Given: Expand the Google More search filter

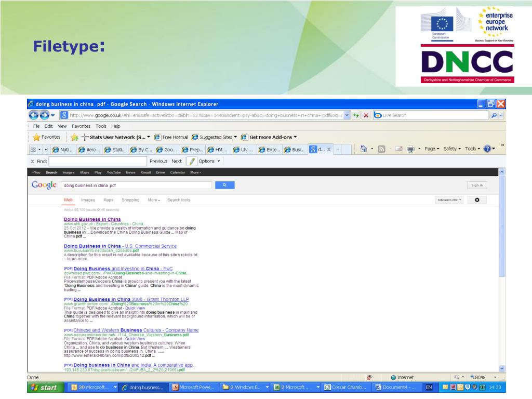Looking at the screenshot, I should click(154, 200).
